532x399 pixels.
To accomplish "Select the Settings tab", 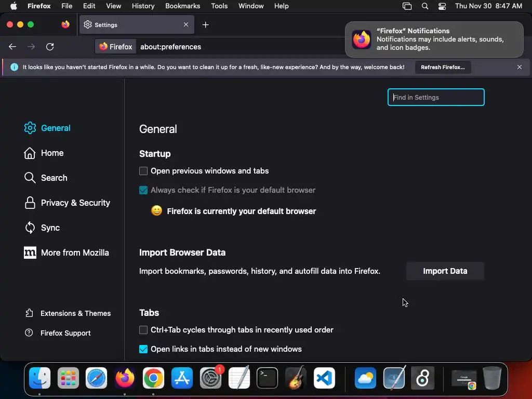I will click(x=137, y=24).
